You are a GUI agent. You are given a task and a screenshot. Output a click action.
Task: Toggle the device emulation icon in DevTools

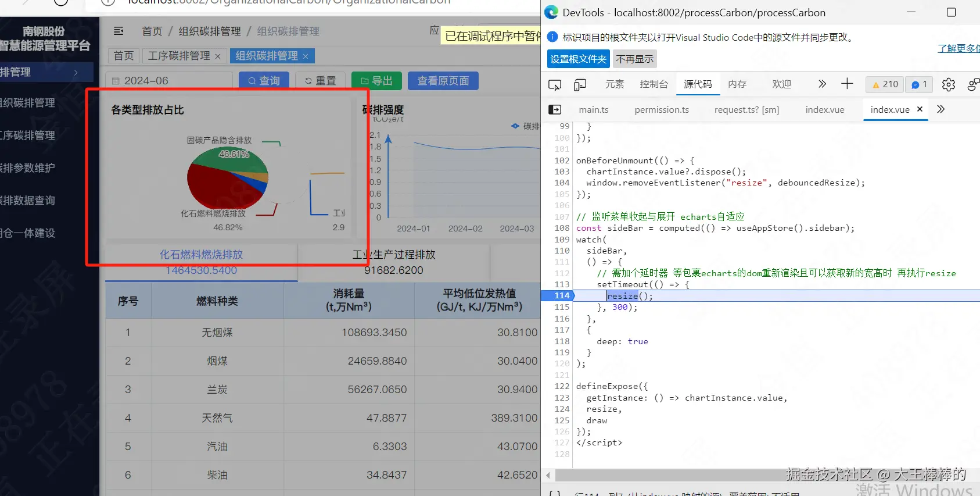pos(580,85)
